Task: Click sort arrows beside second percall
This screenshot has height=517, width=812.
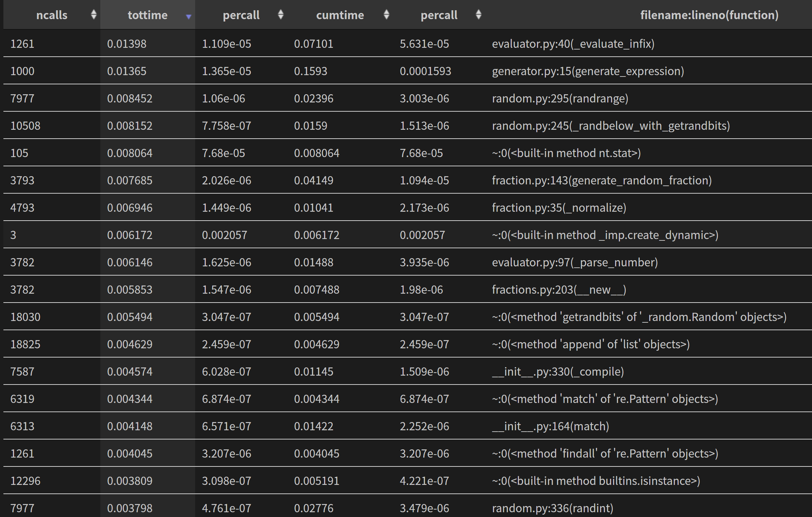Action: 478,15
